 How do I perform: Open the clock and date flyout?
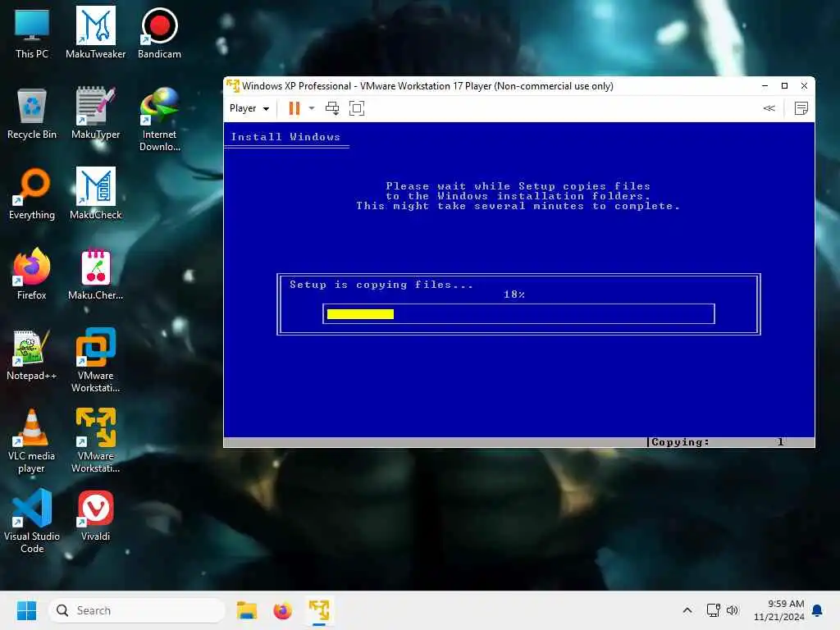coord(778,610)
